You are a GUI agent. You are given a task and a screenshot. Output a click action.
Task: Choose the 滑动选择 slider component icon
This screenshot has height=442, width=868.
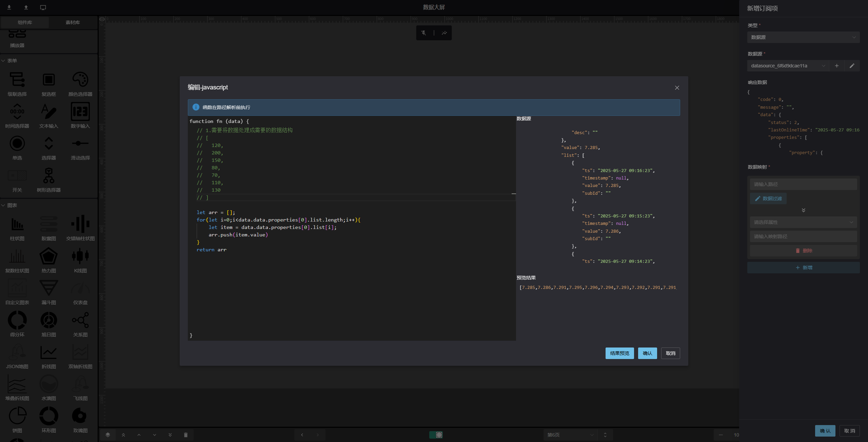[x=80, y=143]
